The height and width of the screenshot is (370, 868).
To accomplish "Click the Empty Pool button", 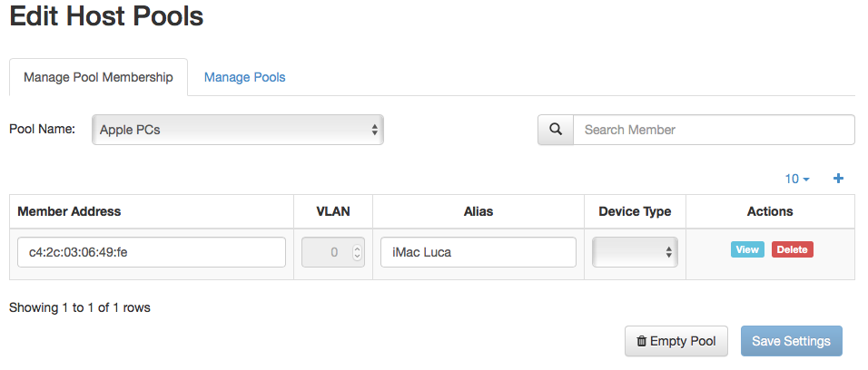I will [676, 341].
